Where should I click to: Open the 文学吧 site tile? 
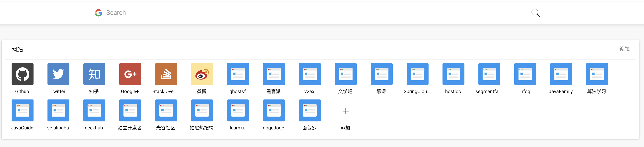click(x=346, y=74)
